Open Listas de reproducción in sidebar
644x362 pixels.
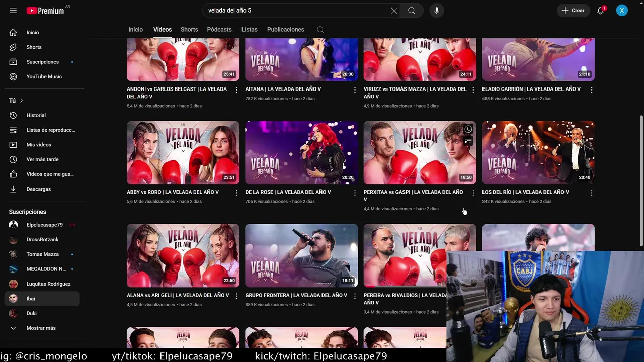[42, 130]
